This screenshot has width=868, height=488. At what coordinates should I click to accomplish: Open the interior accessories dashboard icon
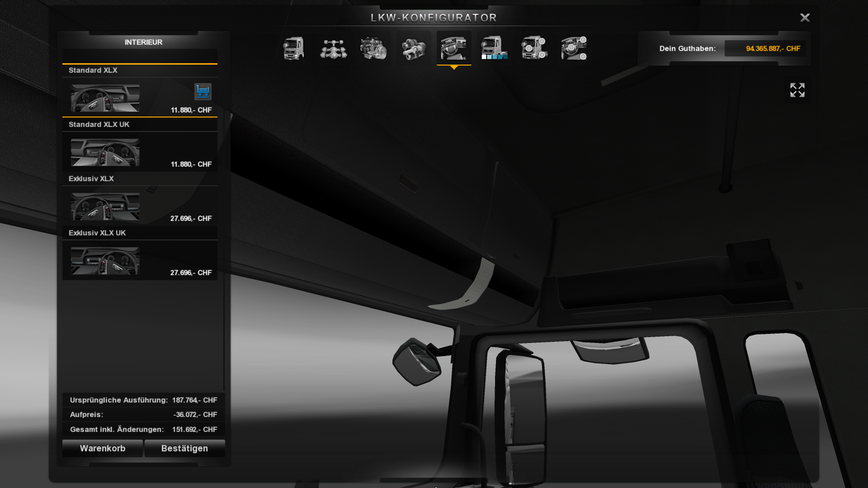574,48
